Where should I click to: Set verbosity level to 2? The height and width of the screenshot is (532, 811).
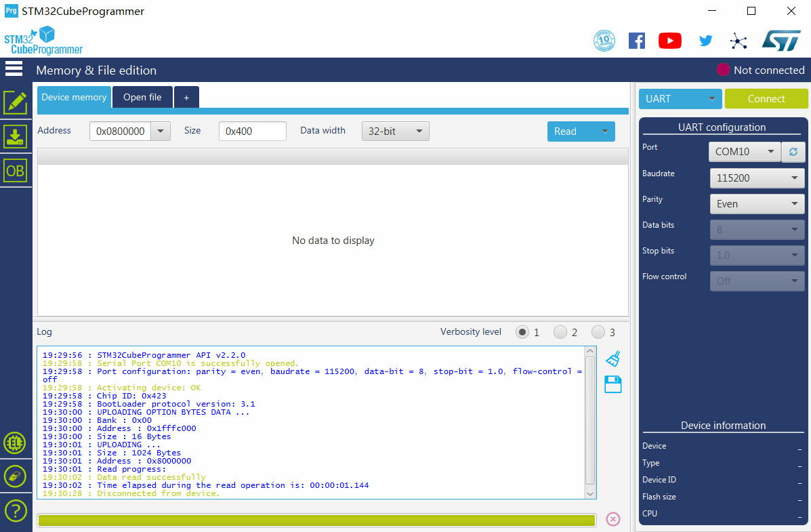pos(560,332)
